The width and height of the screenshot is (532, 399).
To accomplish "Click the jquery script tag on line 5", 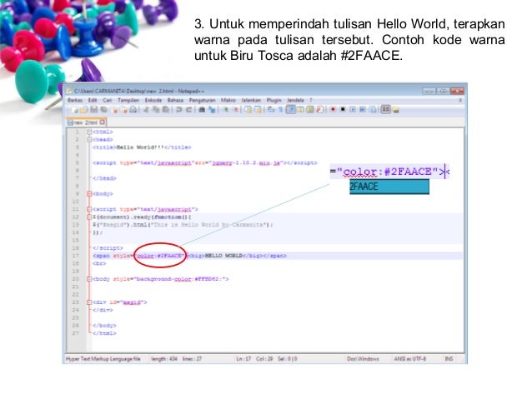I will click(205, 163).
